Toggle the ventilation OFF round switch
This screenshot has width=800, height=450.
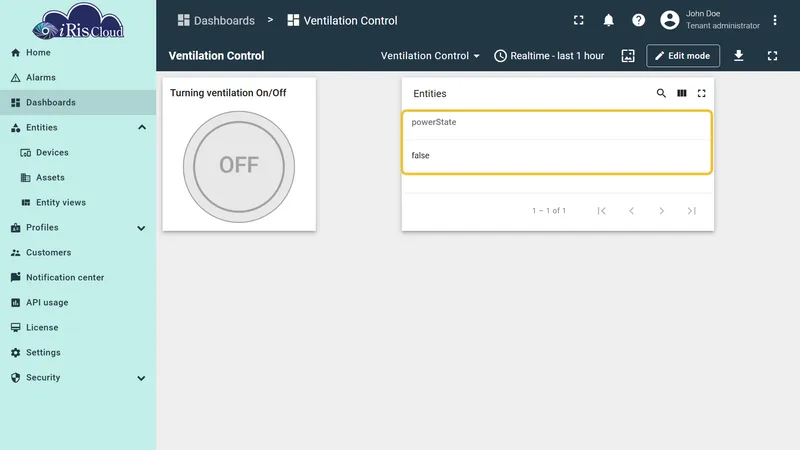[239, 166]
